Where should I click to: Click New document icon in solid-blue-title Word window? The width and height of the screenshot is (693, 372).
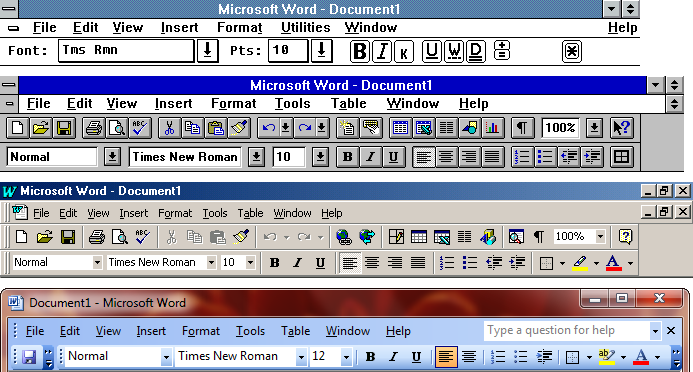[17, 128]
